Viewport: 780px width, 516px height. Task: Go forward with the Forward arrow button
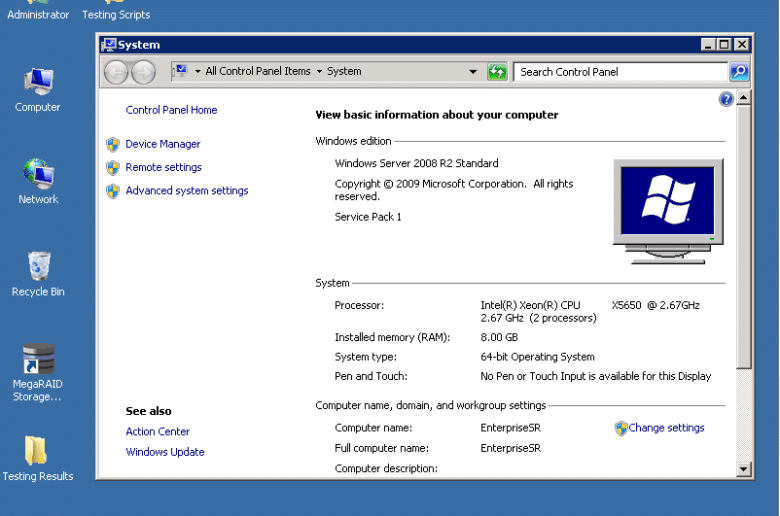(x=144, y=72)
